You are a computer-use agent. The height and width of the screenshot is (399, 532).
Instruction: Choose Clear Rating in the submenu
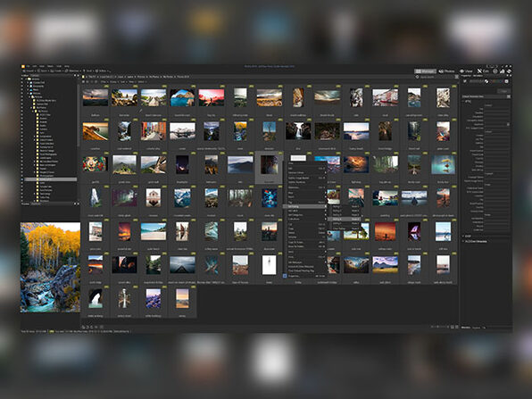(345, 229)
